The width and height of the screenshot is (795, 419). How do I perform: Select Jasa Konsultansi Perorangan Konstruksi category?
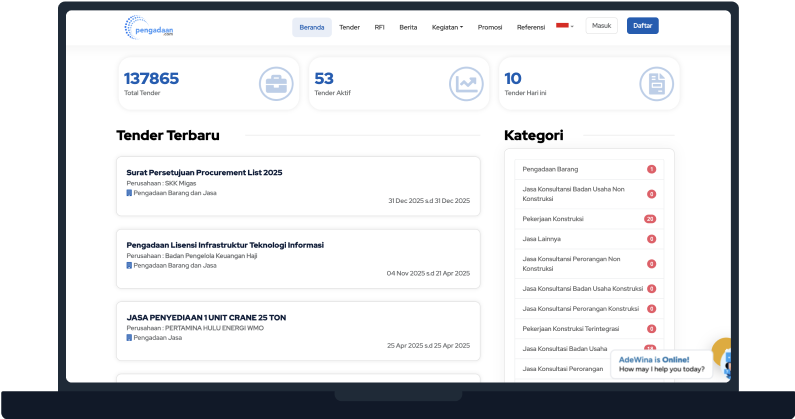tap(589, 308)
